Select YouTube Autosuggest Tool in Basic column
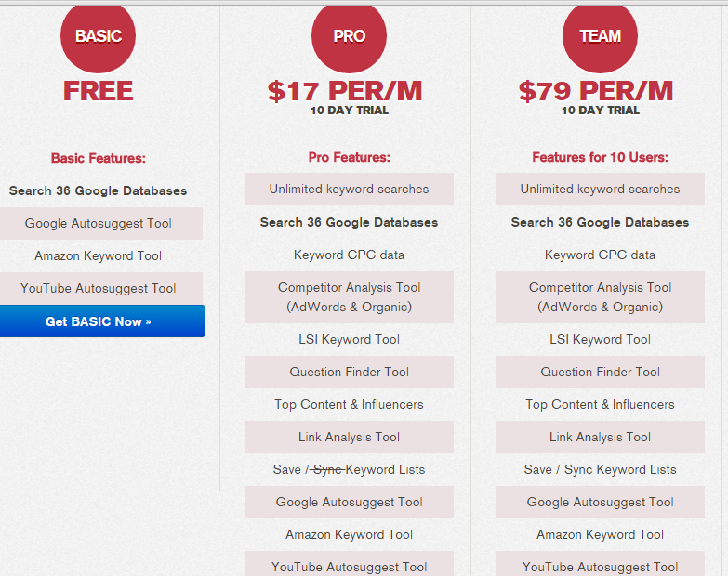 pyautogui.click(x=99, y=288)
